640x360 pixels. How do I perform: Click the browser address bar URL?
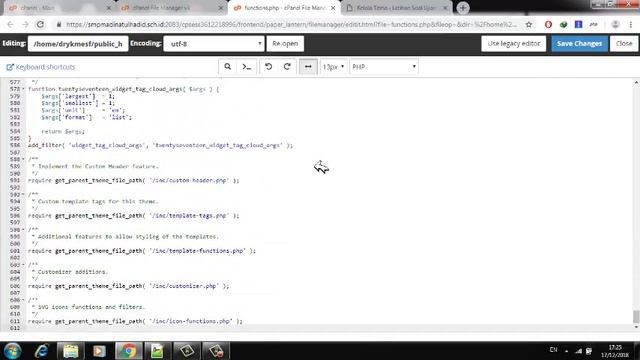pos(291,25)
